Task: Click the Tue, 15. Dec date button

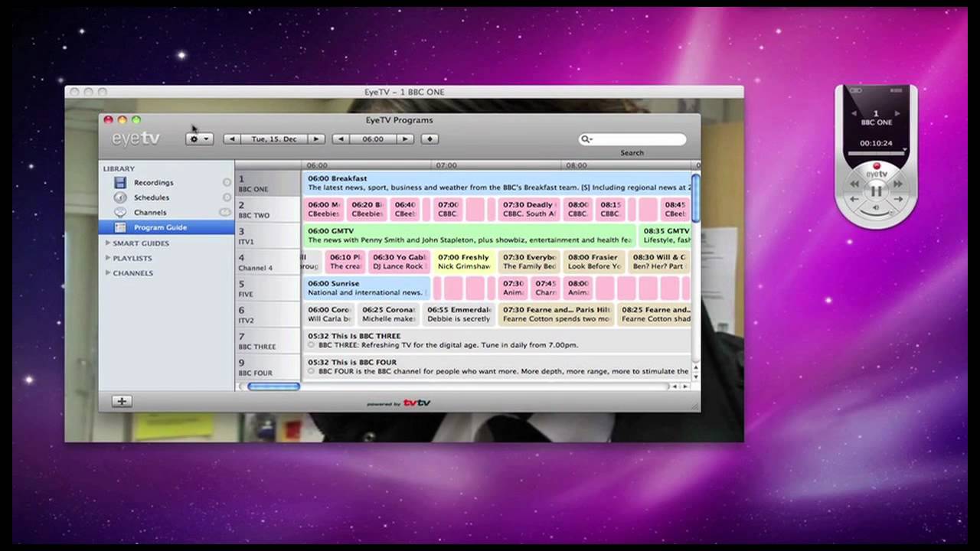Action: pos(274,139)
